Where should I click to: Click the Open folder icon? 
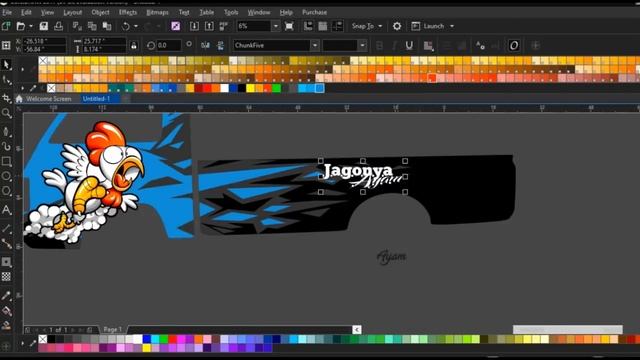tap(20, 26)
